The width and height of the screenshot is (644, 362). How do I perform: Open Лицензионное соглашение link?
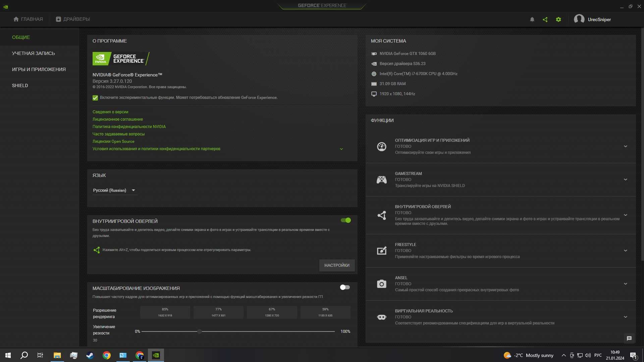pyautogui.click(x=118, y=119)
